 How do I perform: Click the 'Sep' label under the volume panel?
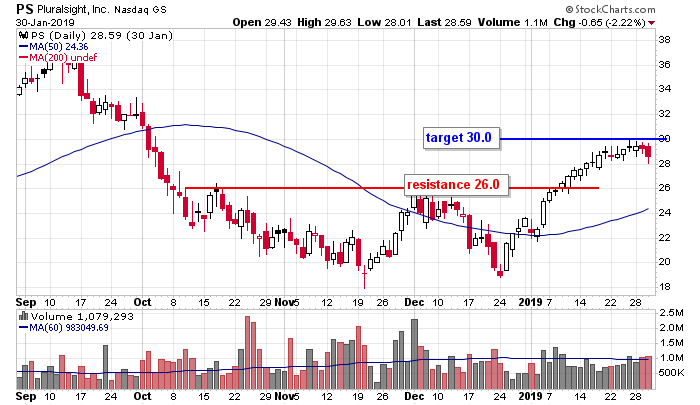tap(26, 396)
